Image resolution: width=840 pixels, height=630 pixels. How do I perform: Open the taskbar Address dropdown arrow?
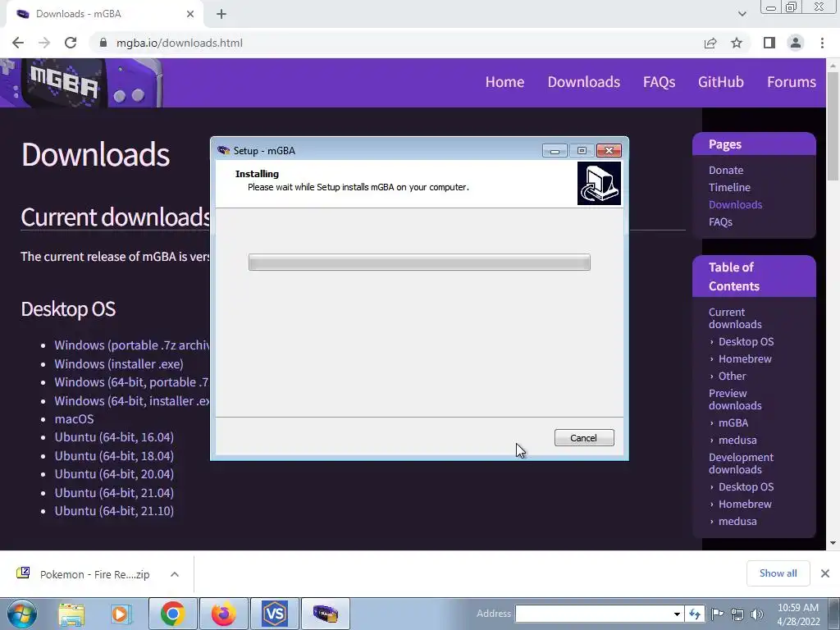(677, 614)
